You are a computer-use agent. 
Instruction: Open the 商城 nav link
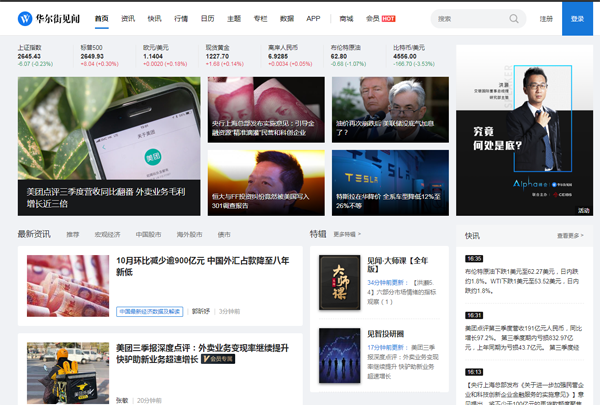[x=346, y=18]
